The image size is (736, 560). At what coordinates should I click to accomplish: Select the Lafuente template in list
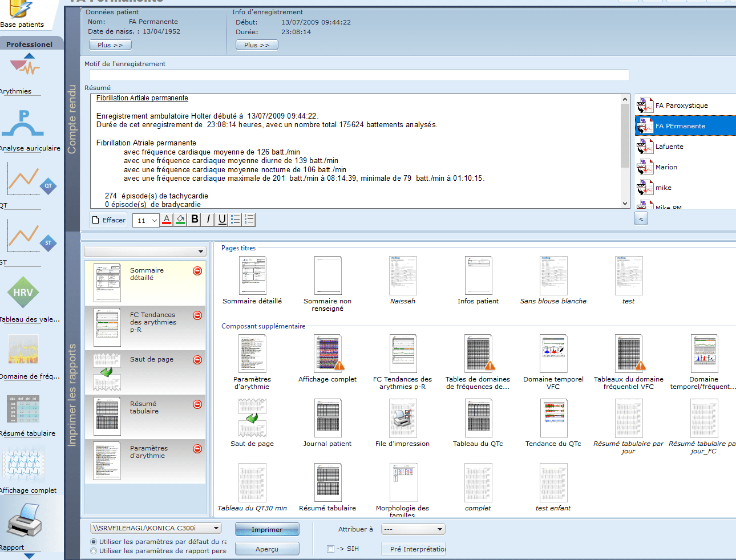pos(669,147)
